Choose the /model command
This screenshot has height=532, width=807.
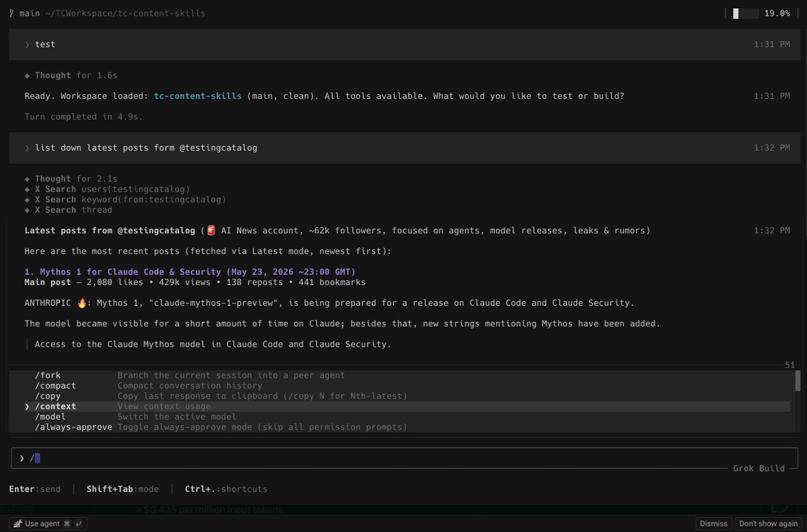50,417
